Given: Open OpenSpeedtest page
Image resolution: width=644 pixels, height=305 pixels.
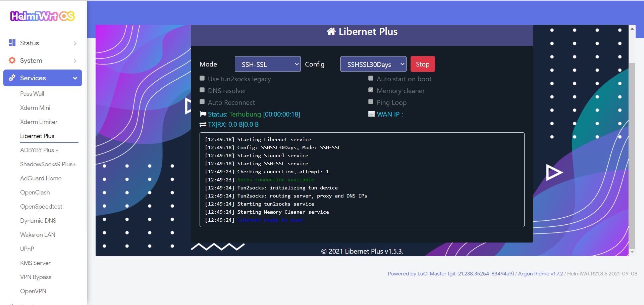Looking at the screenshot, I should (x=41, y=207).
